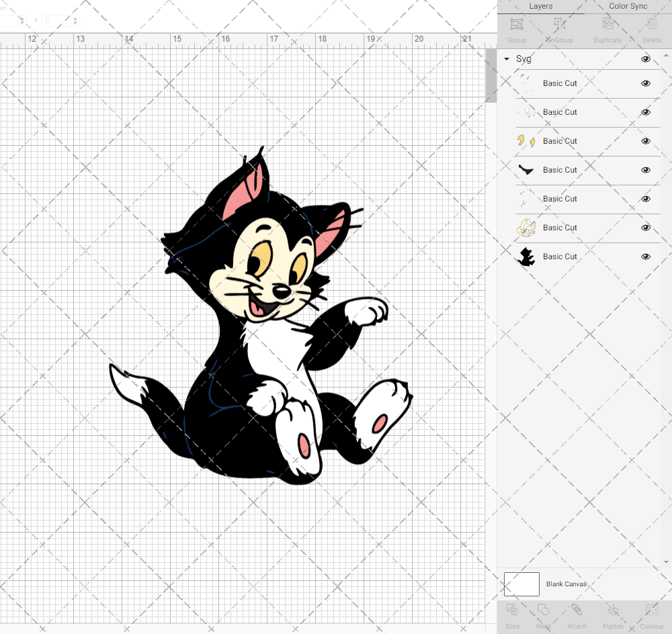Click the Duplicate icon
The height and width of the screenshot is (634, 672).
click(607, 24)
